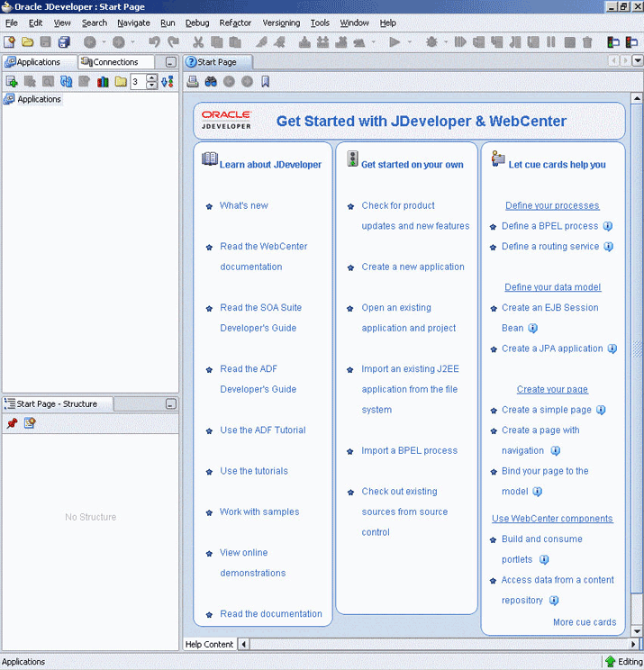
Task: Click the binoculars Find icon
Action: [x=211, y=81]
